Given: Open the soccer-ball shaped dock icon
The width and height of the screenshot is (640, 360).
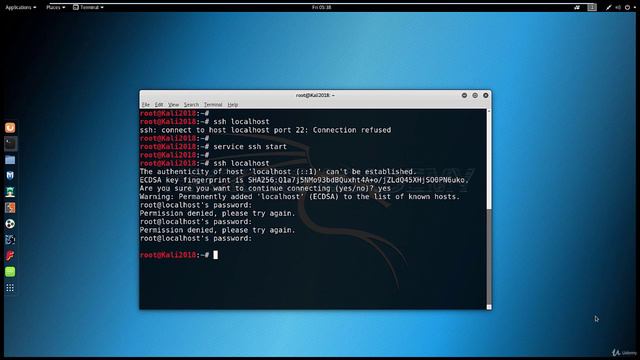Looking at the screenshot, I should tap(10, 224).
